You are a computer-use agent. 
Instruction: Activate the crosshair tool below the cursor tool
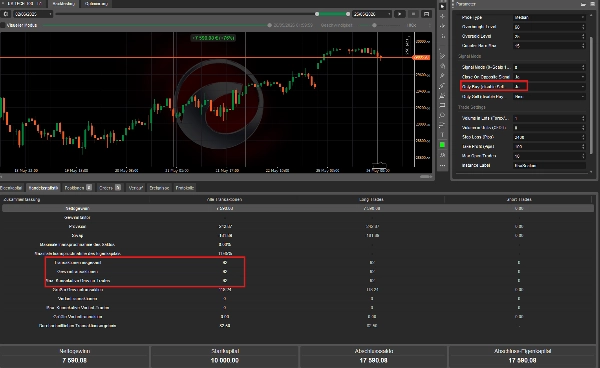click(442, 16)
